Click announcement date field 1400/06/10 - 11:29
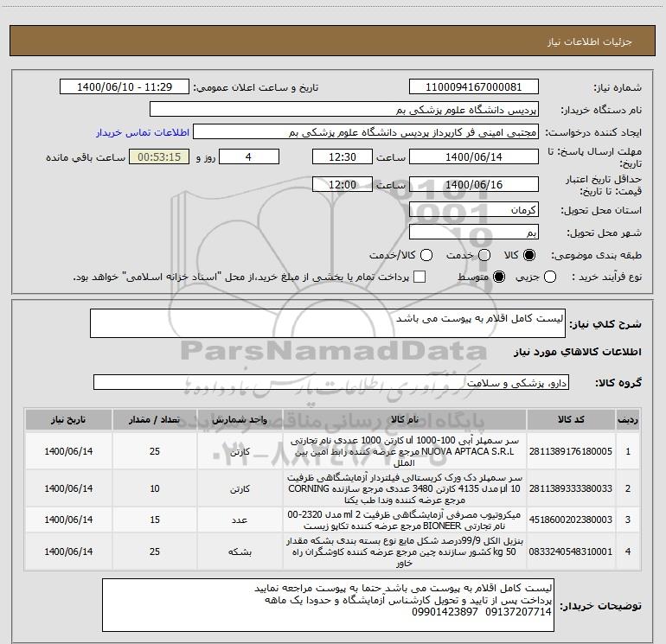The width and height of the screenshot is (666, 644). (x=125, y=87)
